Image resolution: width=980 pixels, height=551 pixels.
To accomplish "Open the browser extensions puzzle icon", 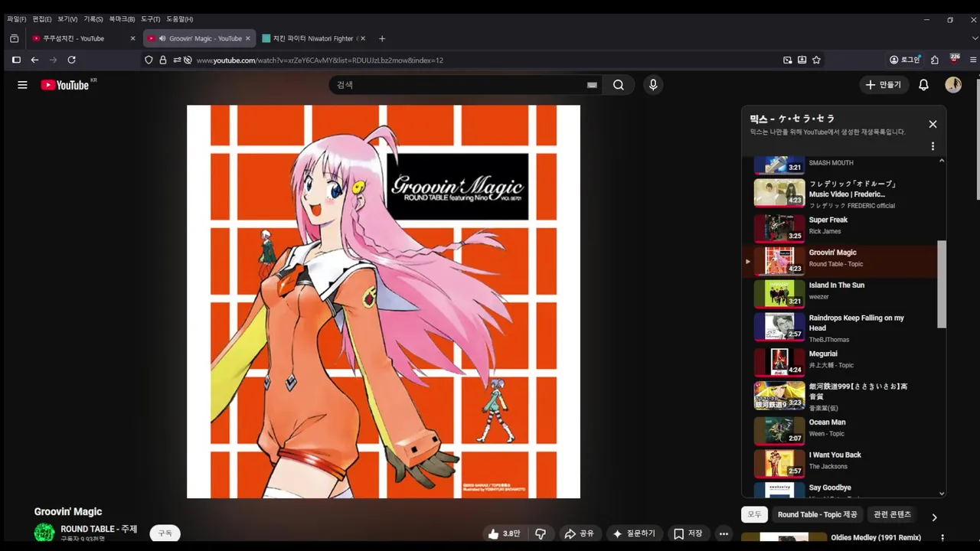I will tap(934, 60).
